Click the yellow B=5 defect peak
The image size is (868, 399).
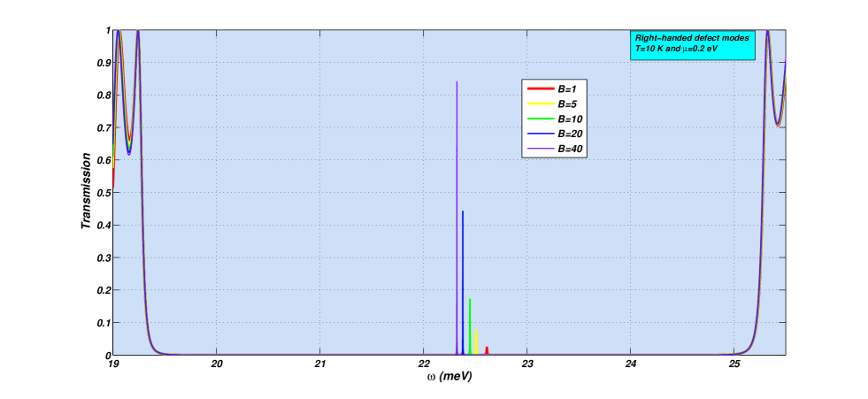476,342
